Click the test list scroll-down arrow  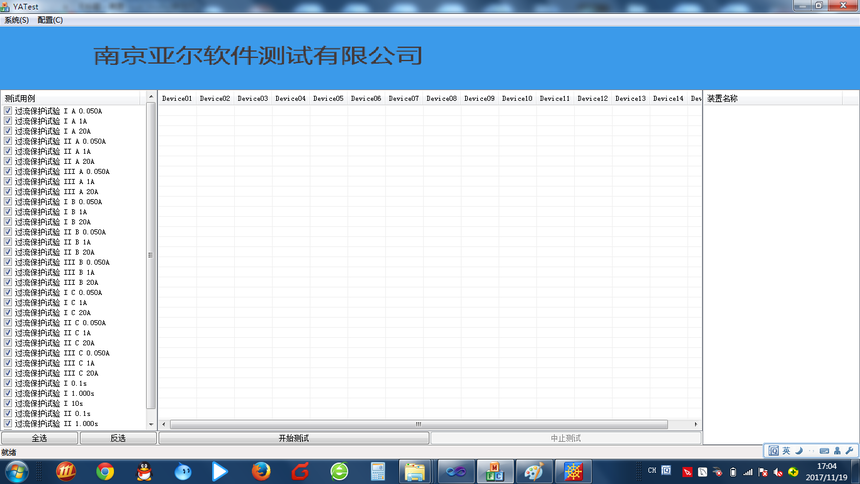152,424
